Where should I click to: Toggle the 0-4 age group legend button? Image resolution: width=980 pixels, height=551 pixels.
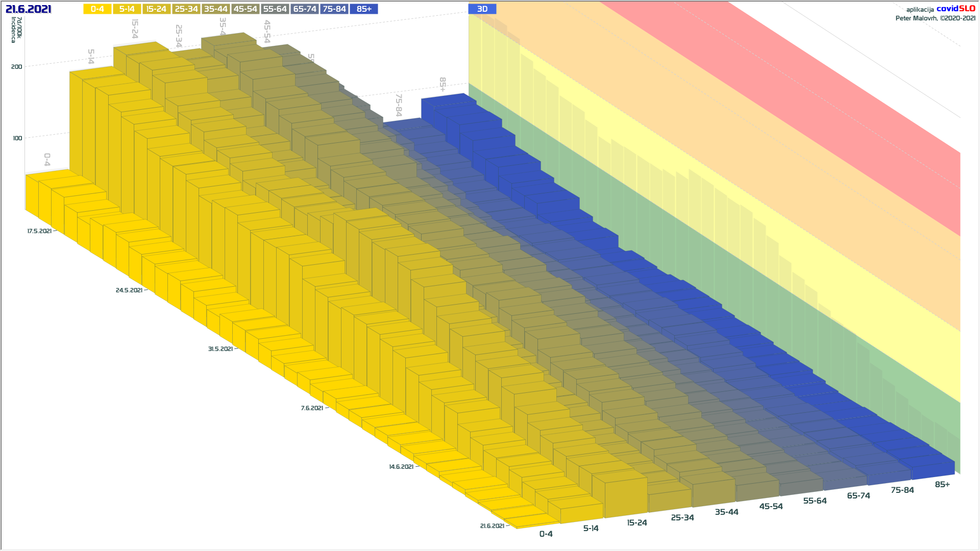[x=97, y=9]
